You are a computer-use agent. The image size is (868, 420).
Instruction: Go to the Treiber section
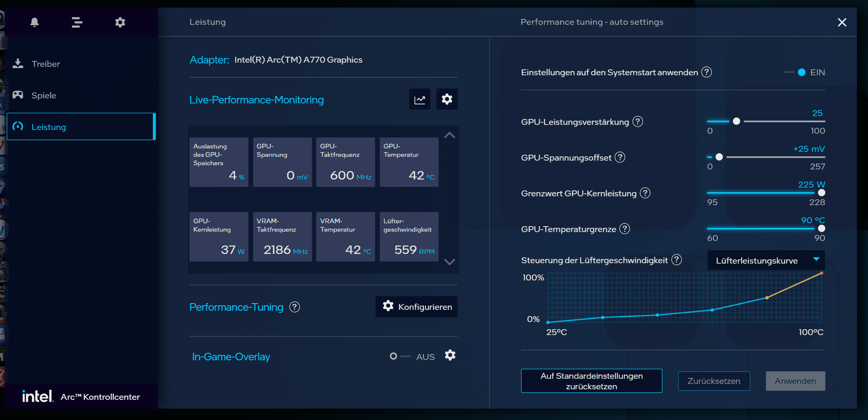click(81, 64)
